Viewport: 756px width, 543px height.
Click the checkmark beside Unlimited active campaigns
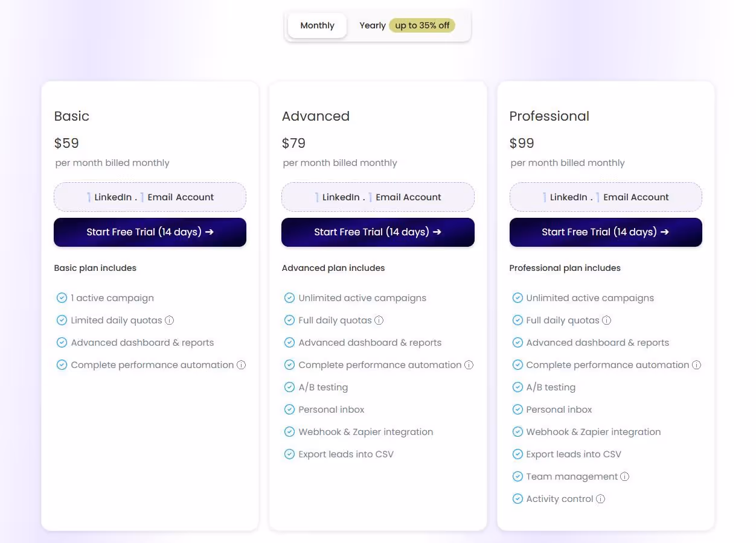tap(290, 297)
